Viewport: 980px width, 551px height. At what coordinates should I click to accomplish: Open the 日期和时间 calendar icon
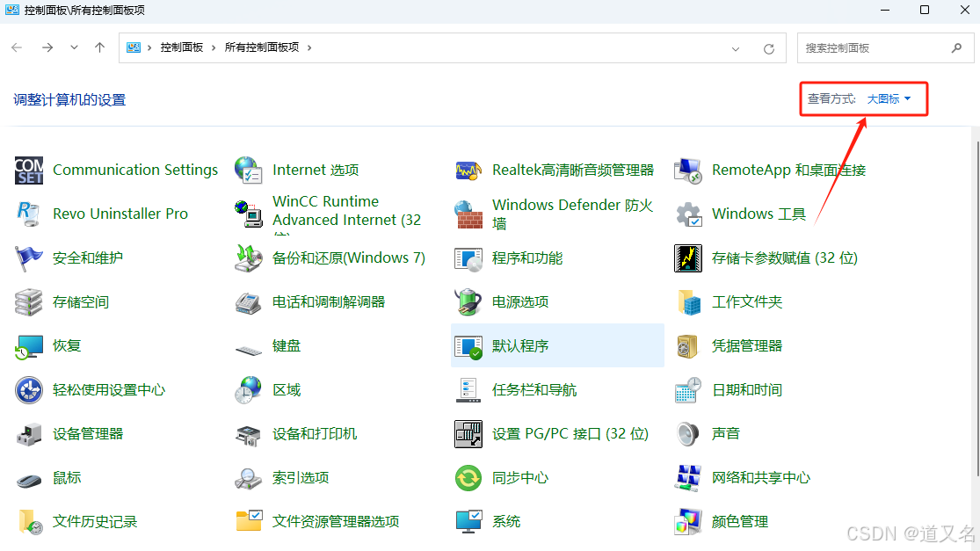[688, 390]
